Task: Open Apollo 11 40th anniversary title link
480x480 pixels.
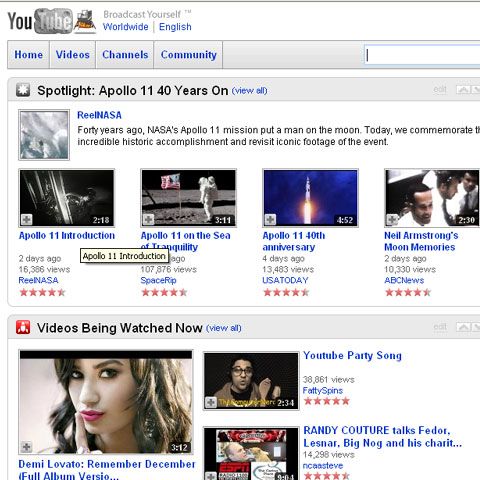Action: [294, 241]
